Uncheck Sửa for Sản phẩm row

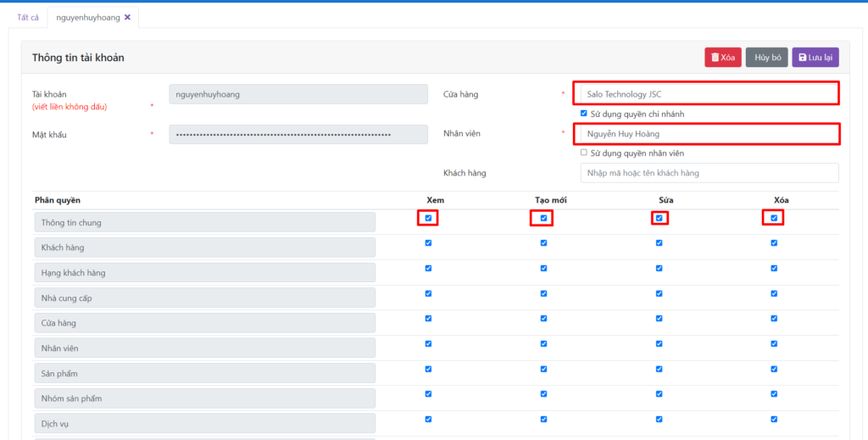click(x=659, y=369)
